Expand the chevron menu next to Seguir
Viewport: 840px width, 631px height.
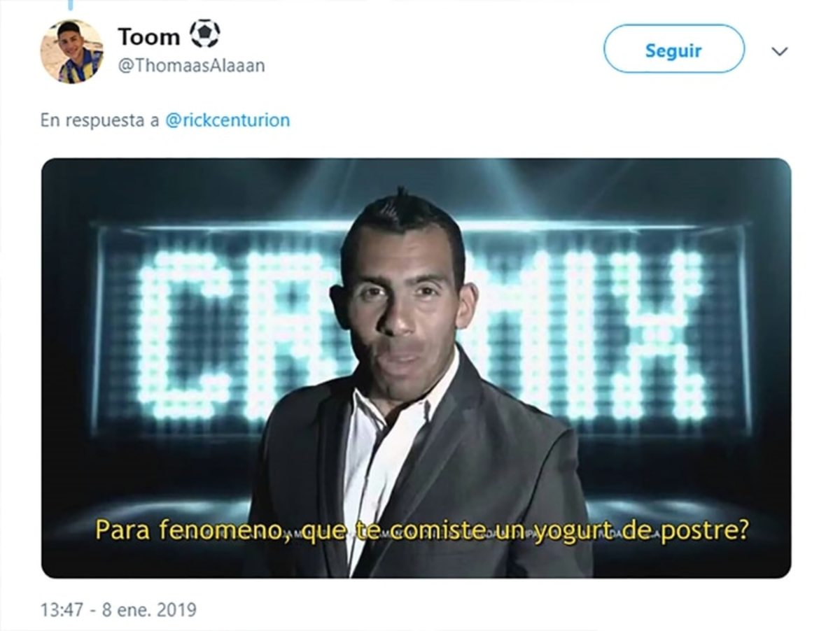(779, 51)
